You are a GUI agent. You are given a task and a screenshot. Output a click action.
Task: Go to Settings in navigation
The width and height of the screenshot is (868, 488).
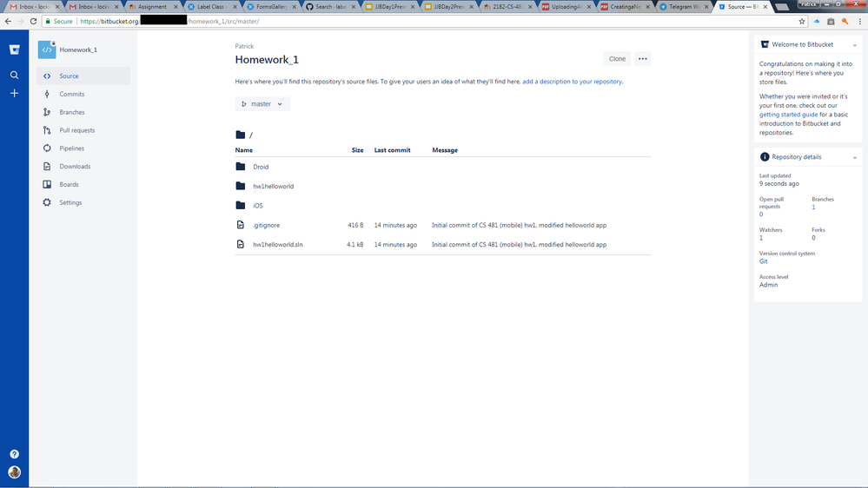[83, 202]
